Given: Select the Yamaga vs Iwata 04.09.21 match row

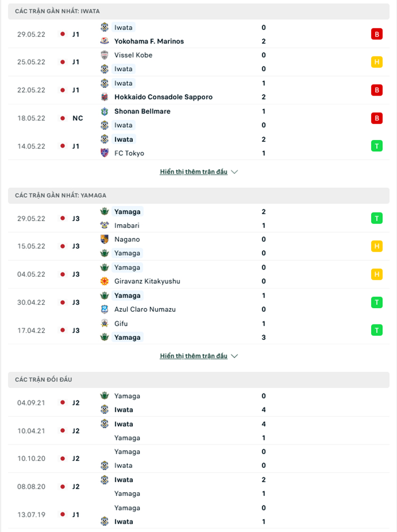Looking at the screenshot, I should (198, 403).
